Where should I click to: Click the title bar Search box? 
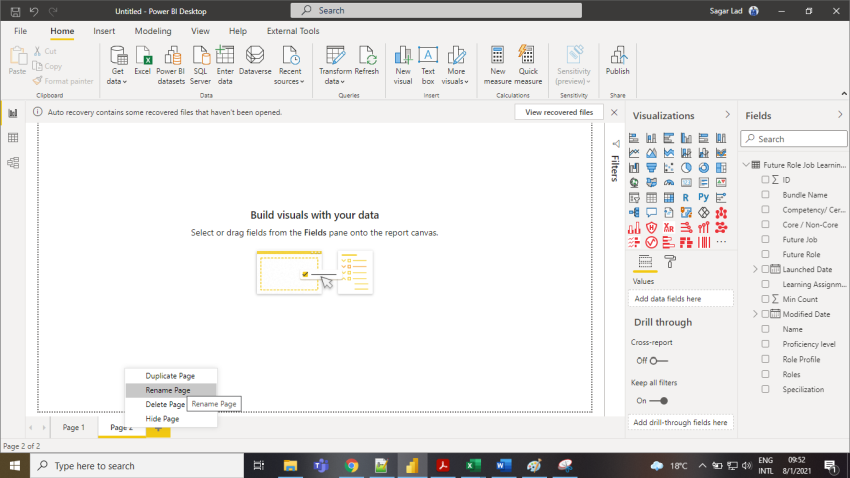click(x=436, y=10)
